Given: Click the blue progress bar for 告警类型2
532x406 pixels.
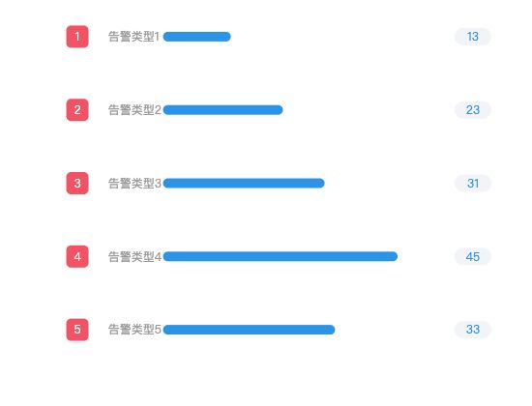Looking at the screenshot, I should [x=222, y=110].
